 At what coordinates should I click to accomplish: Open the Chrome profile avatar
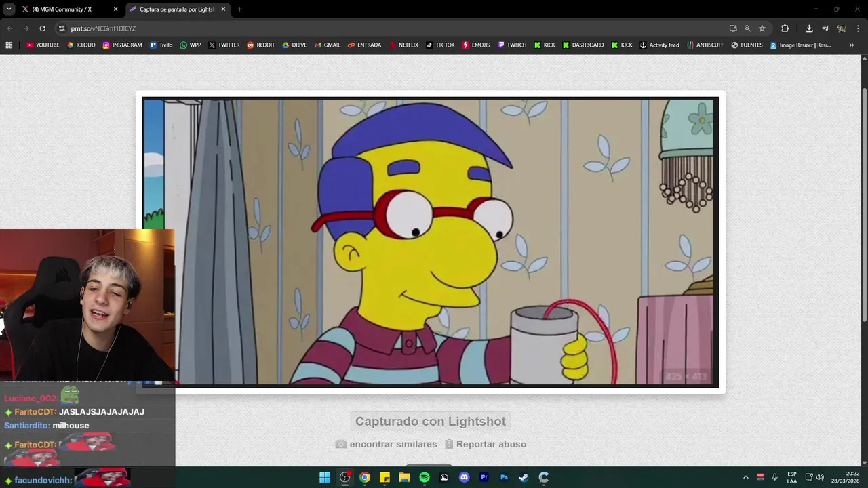(x=842, y=28)
